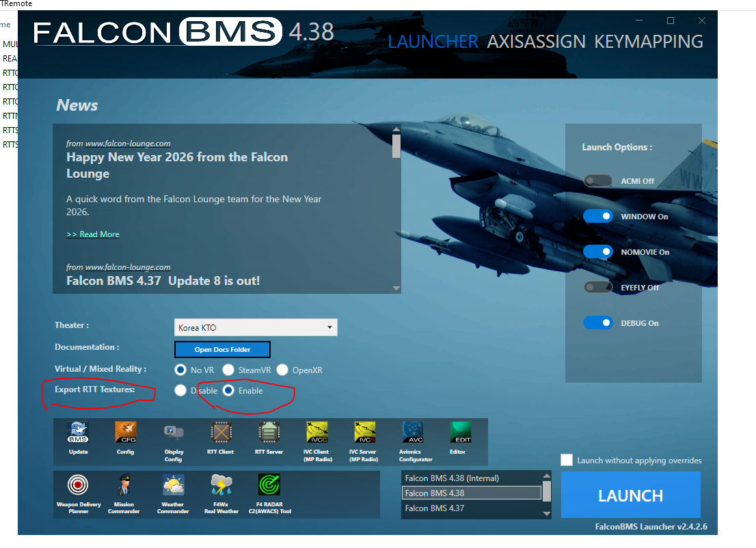The height and width of the screenshot is (548, 756).
Task: Click version list scroll-up arrow
Action: click(547, 476)
